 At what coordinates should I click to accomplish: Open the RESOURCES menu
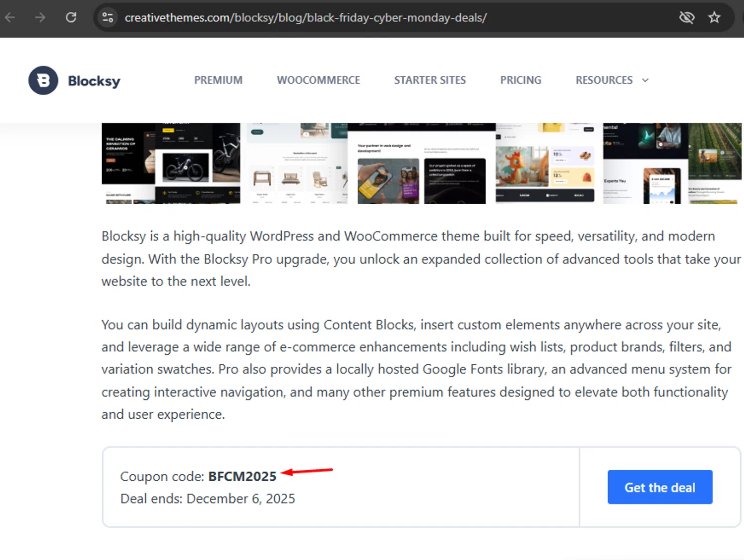[604, 80]
